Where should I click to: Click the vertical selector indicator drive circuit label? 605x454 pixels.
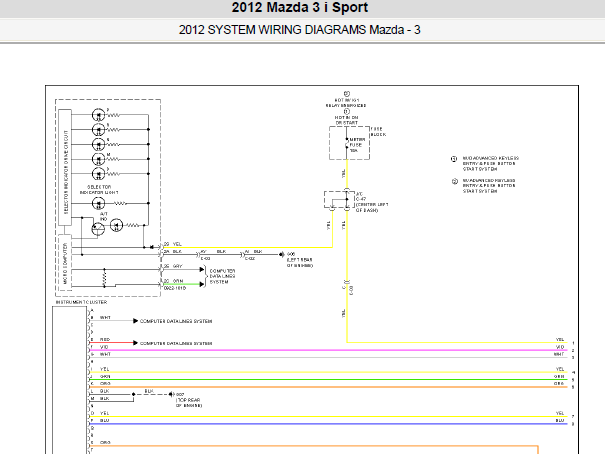tap(65, 172)
